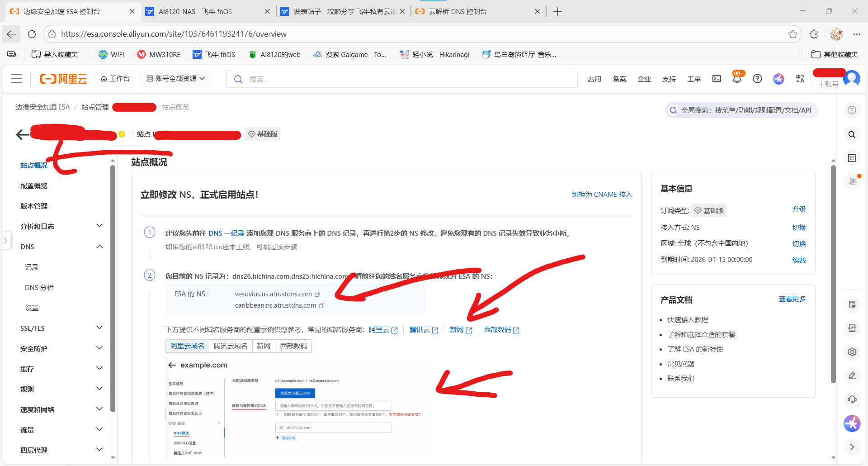868x466 pixels.
Task: Open the 常见问题 document
Action: click(x=681, y=364)
